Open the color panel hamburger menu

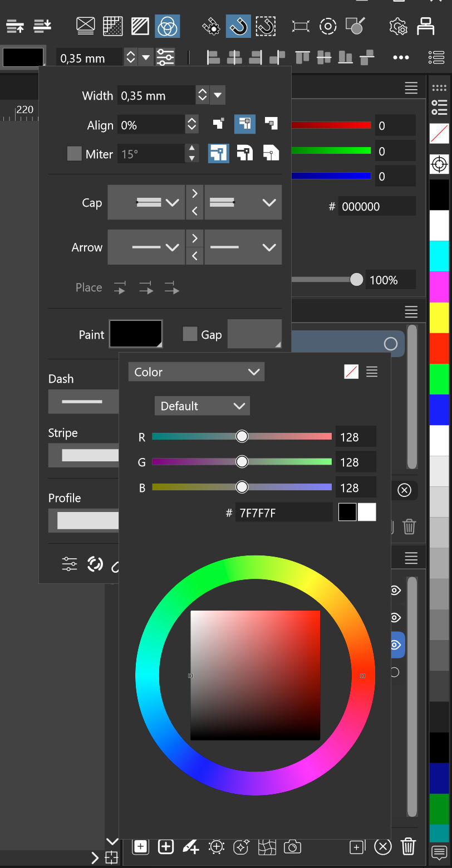tap(372, 372)
